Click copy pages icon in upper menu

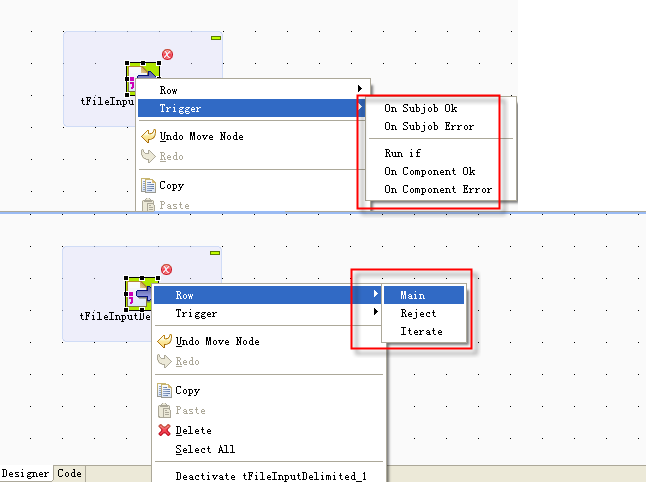148,185
